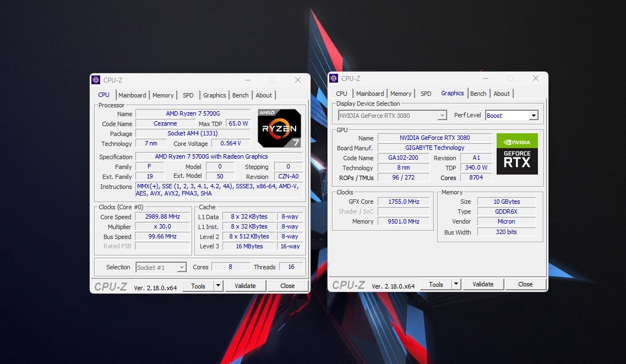Screen dimensions: 626x364
Task: Click Package value Socket AM4 (1331)
Action: point(193,133)
